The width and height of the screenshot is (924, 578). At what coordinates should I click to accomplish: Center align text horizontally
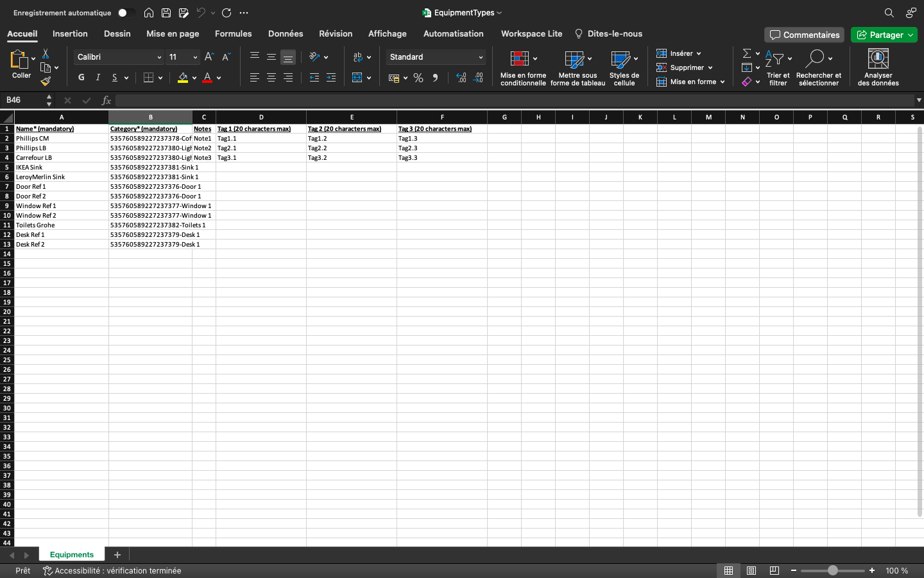[271, 78]
